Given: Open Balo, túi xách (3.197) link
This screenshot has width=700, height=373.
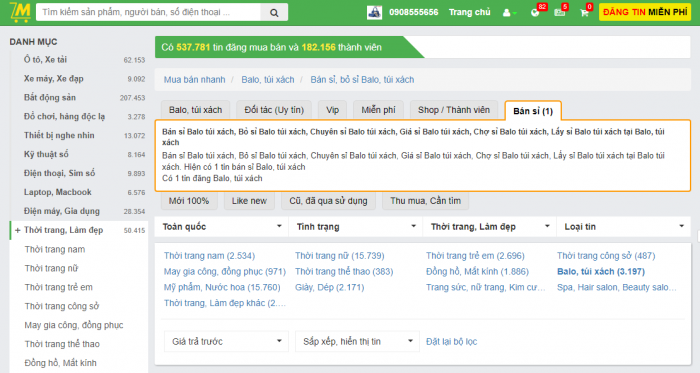Looking at the screenshot, I should point(601,272).
